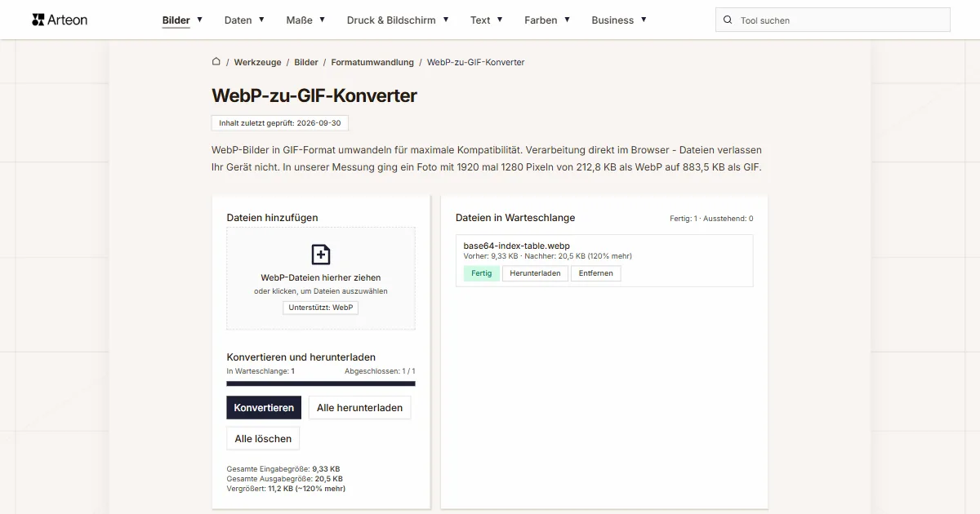Click the Vorher 9,33 KB Nachher 20,5 KB line
Viewport: 980px width, 514px height.
click(x=547, y=256)
